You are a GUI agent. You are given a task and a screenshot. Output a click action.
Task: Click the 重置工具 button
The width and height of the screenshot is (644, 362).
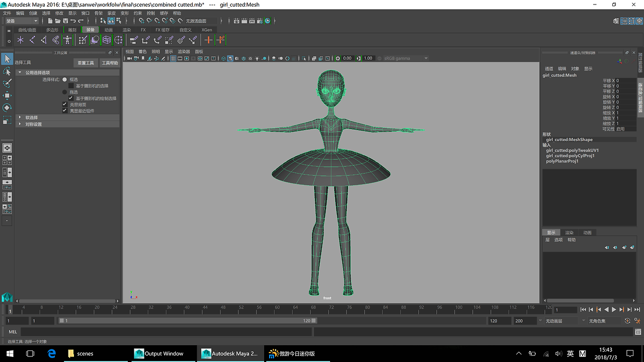(x=86, y=63)
